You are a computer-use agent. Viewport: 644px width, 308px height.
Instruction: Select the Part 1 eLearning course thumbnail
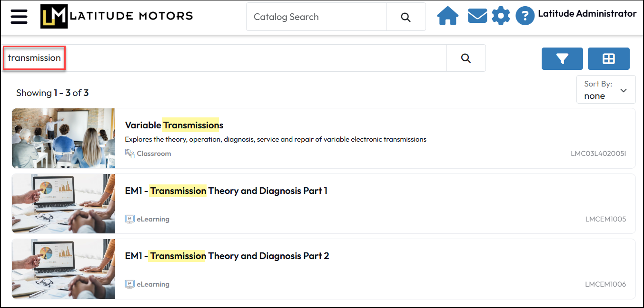63,203
